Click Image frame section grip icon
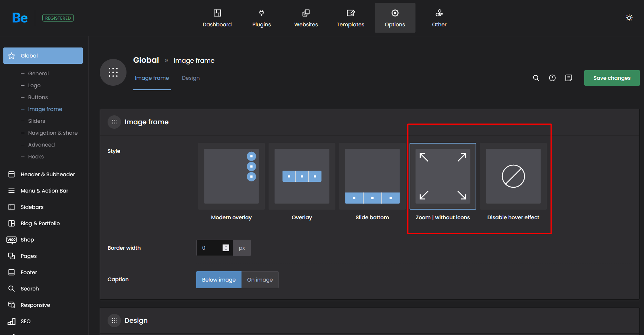The height and width of the screenshot is (335, 644). coord(114,122)
